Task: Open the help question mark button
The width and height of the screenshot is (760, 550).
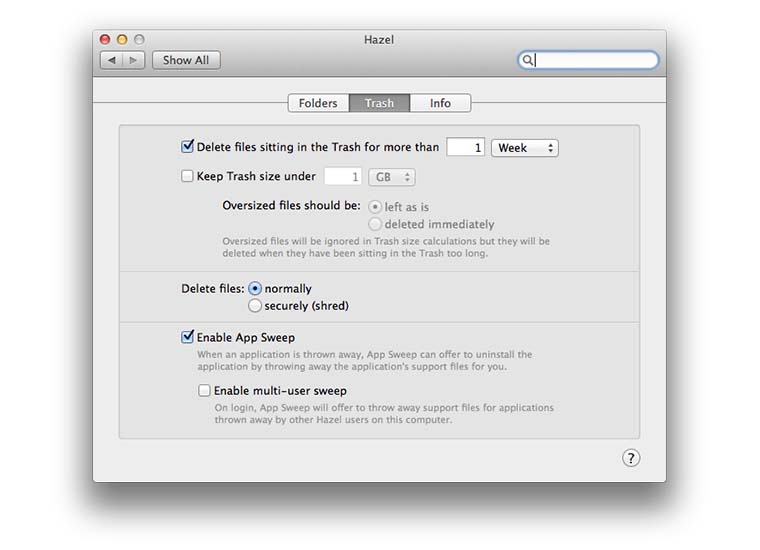Action: click(x=631, y=458)
